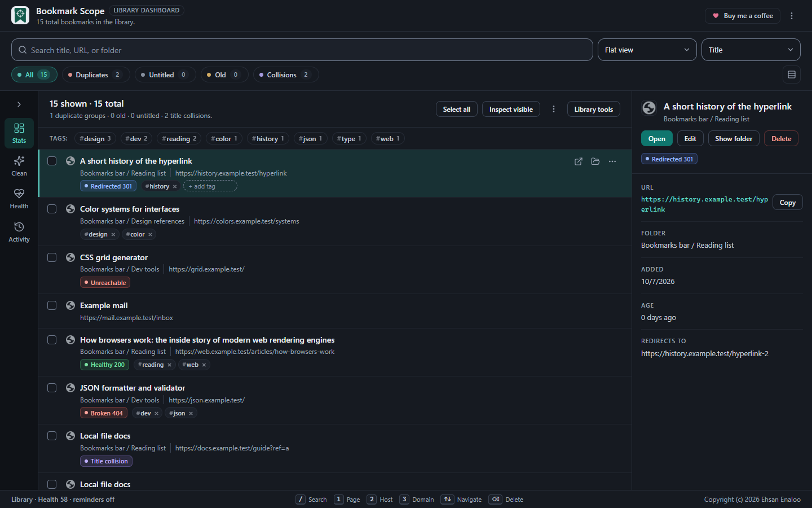Image resolution: width=812 pixels, height=508 pixels.
Task: Toggle the compact list layout icon
Action: pyautogui.click(x=792, y=75)
